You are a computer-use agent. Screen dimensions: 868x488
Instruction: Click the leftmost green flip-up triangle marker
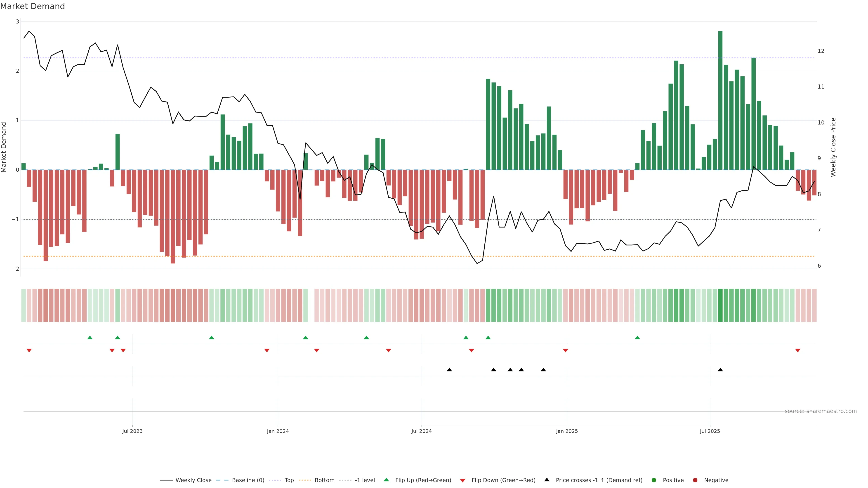[90, 338]
